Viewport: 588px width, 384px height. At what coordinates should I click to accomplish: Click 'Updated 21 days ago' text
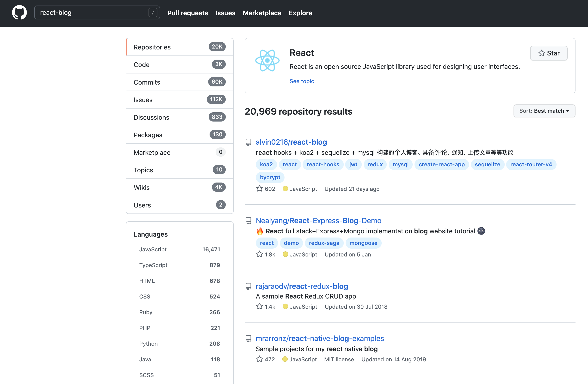click(352, 189)
